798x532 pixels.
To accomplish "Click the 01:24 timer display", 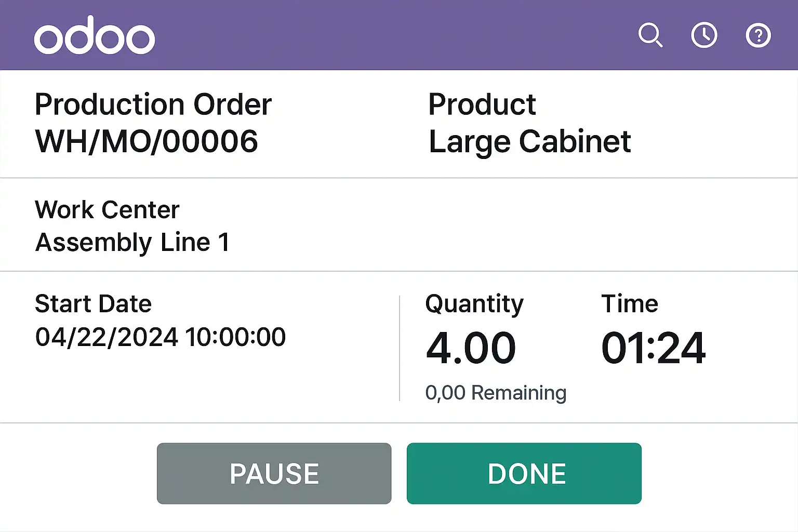I will pos(653,348).
